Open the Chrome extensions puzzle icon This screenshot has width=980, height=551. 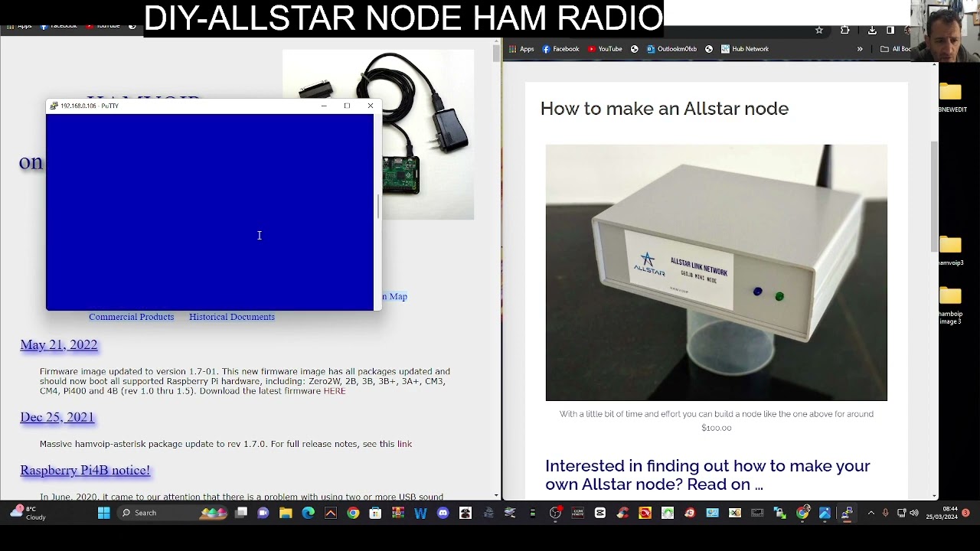point(844,30)
